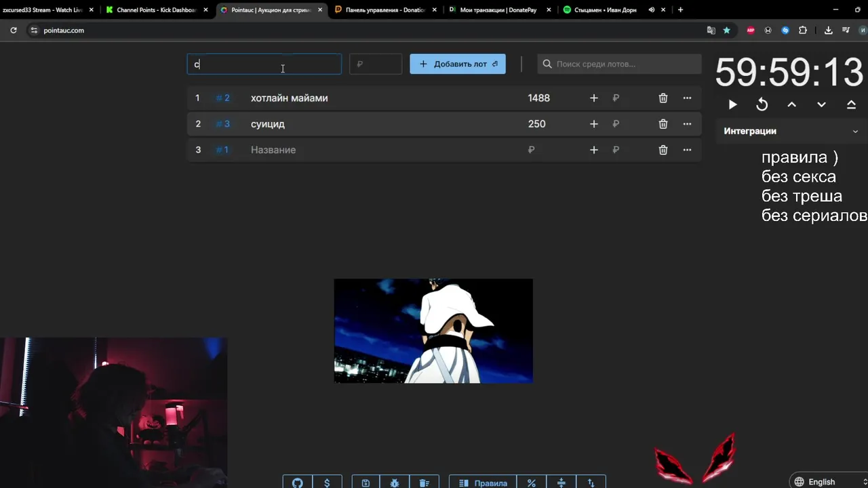The image size is (868, 488).
Task: Click the Поиск среди лотов search field
Action: [619, 64]
